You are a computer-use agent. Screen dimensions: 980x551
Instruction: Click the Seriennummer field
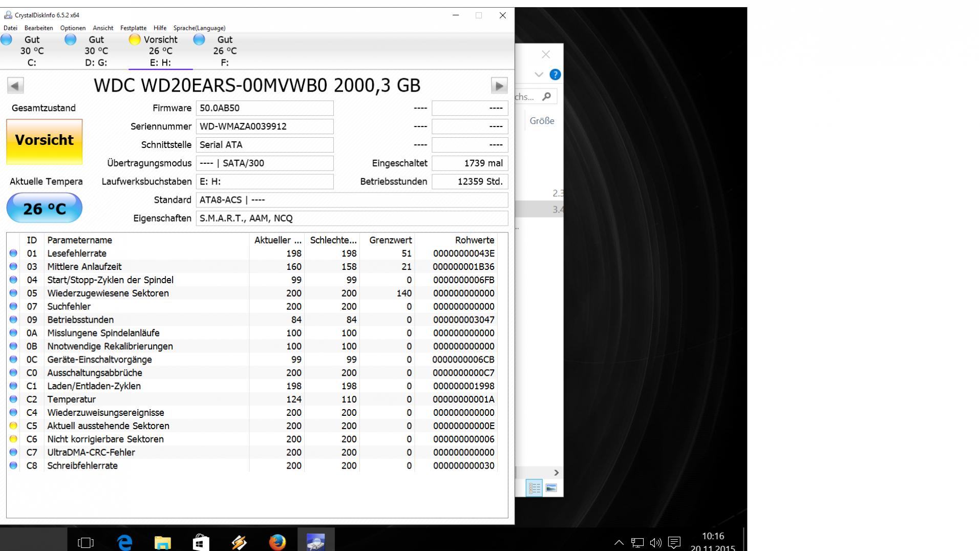pyautogui.click(x=265, y=126)
